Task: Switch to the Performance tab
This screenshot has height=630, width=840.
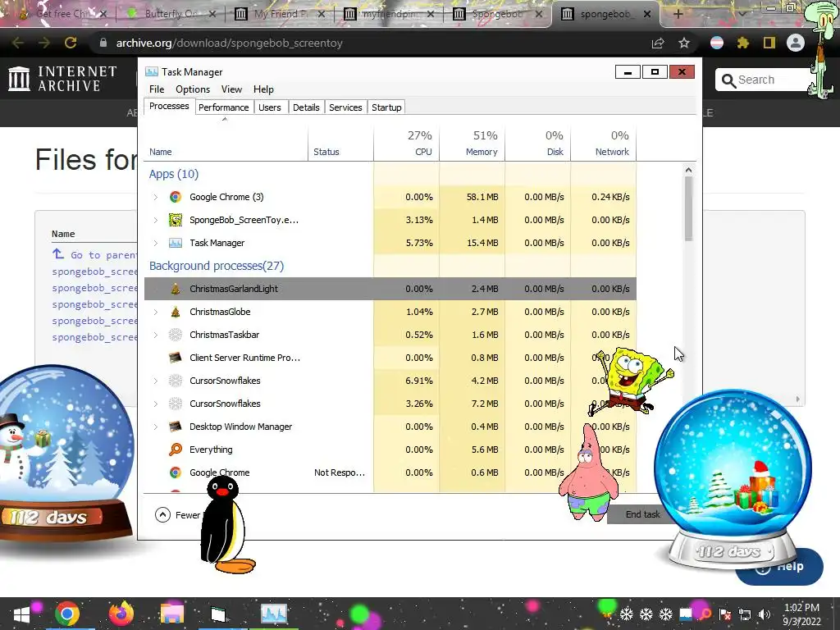Action: 223,107
